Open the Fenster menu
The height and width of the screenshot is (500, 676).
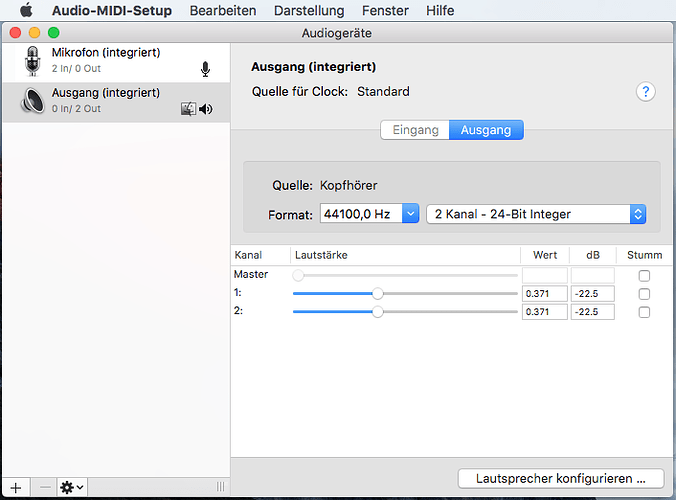pyautogui.click(x=385, y=11)
